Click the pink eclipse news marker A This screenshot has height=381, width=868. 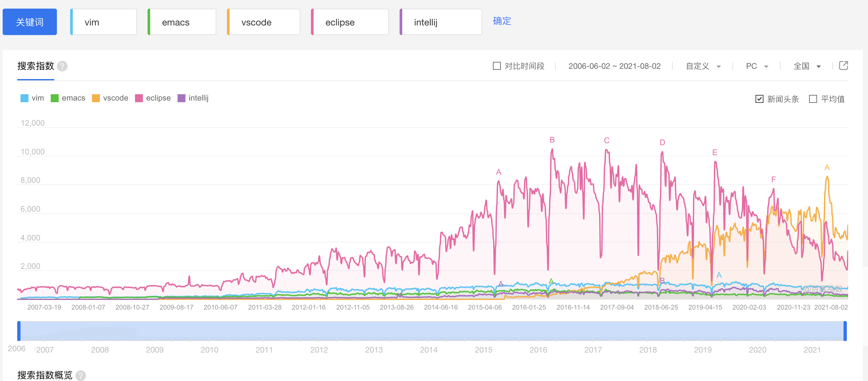[x=499, y=172]
